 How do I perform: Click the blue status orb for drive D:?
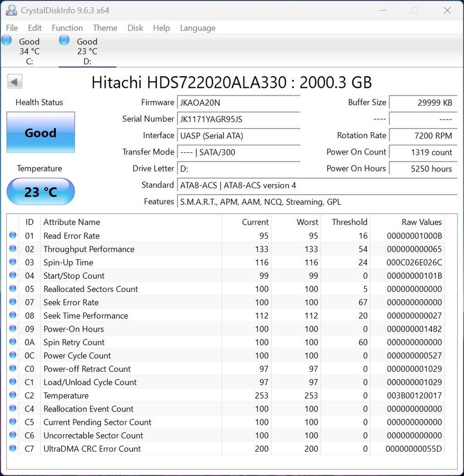point(64,40)
